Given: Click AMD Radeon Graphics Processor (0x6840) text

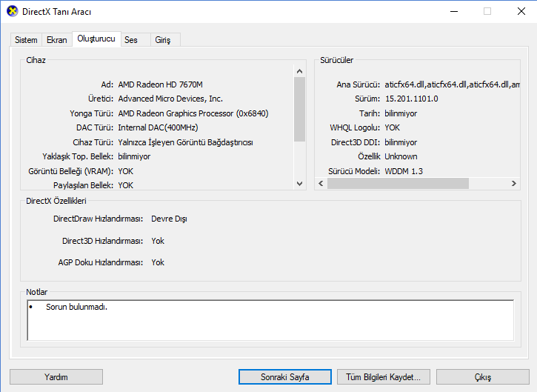Looking at the screenshot, I should (x=193, y=113).
